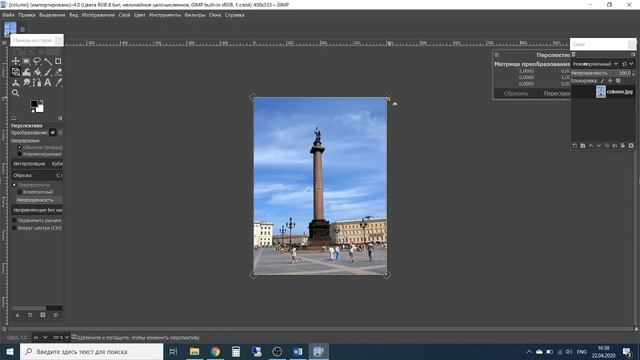Select the Eraser tool
This screenshot has height=360, width=640.
pos(58,72)
